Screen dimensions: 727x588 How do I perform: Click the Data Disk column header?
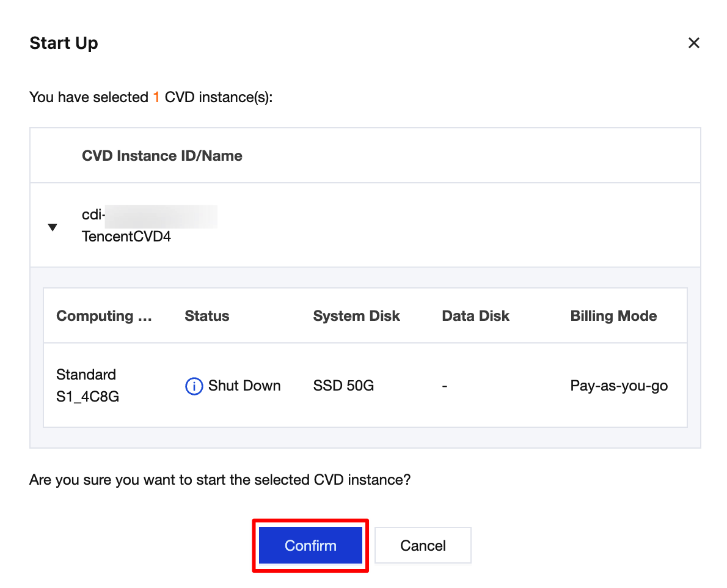click(475, 316)
